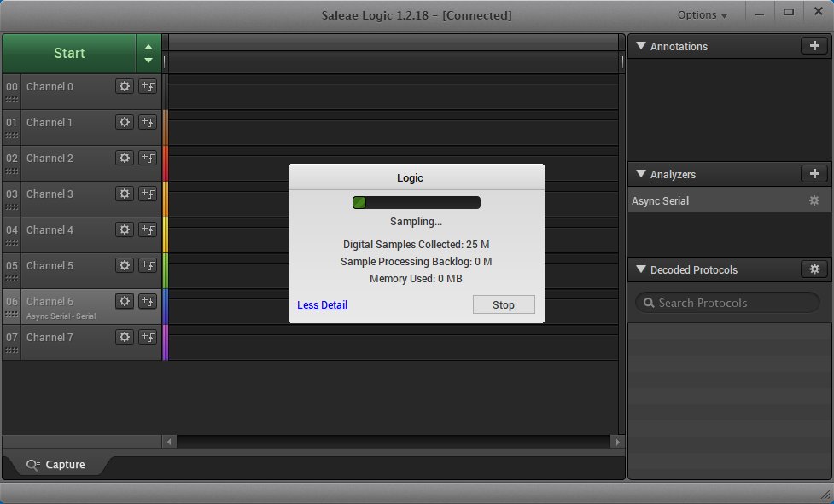Click the Search Protocols input field

(x=727, y=303)
